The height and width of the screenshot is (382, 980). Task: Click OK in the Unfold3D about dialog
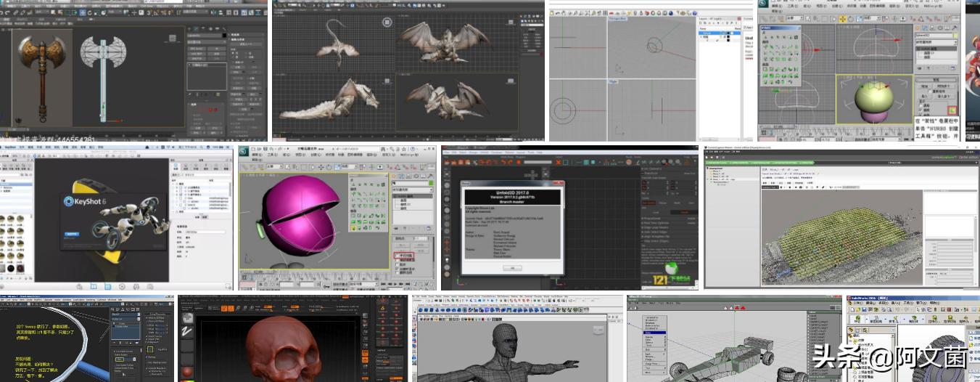(x=512, y=267)
